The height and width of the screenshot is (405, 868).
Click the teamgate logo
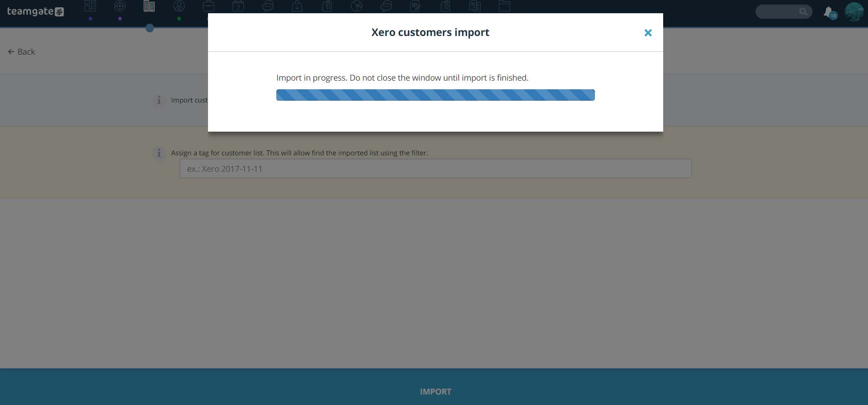(x=36, y=11)
